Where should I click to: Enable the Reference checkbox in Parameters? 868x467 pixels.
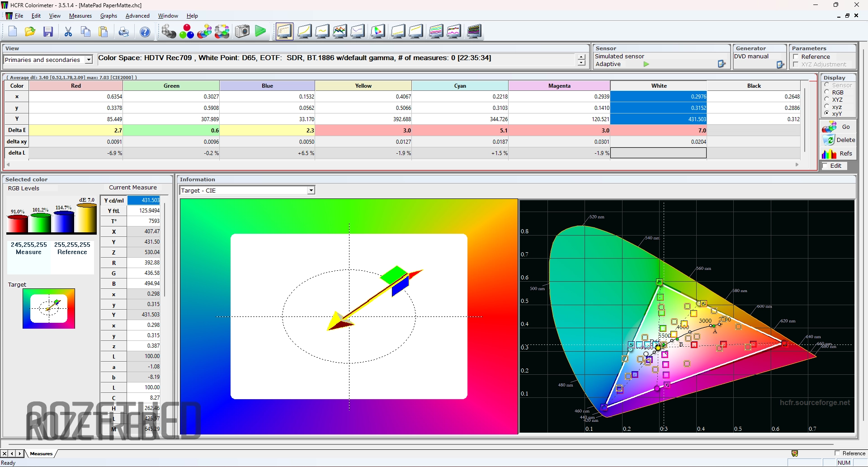(x=796, y=57)
